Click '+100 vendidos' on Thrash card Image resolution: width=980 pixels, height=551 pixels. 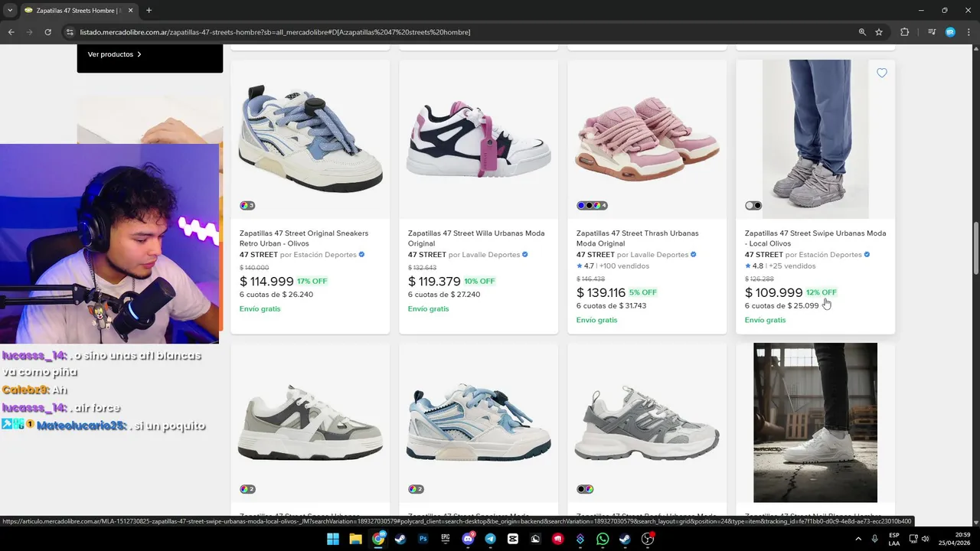pyautogui.click(x=625, y=266)
